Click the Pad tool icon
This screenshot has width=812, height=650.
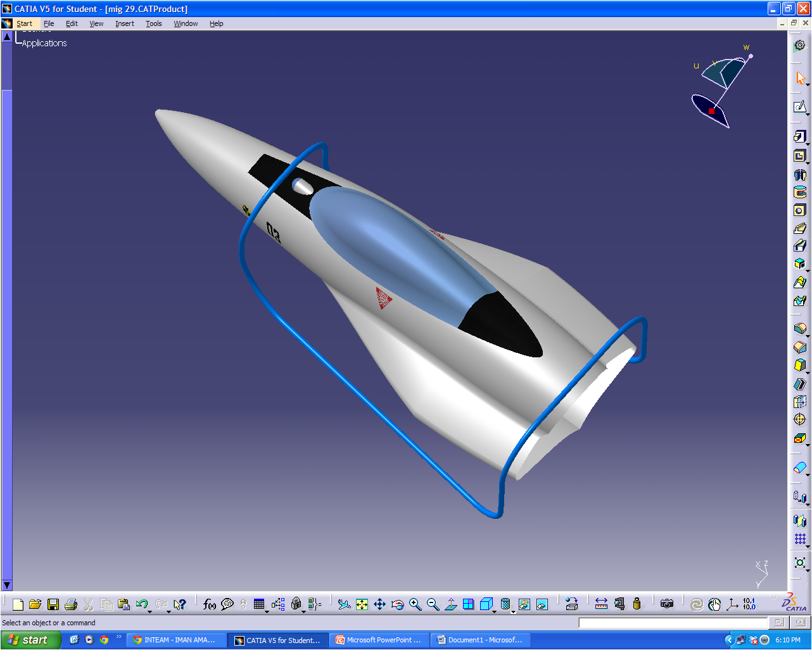pyautogui.click(x=799, y=136)
